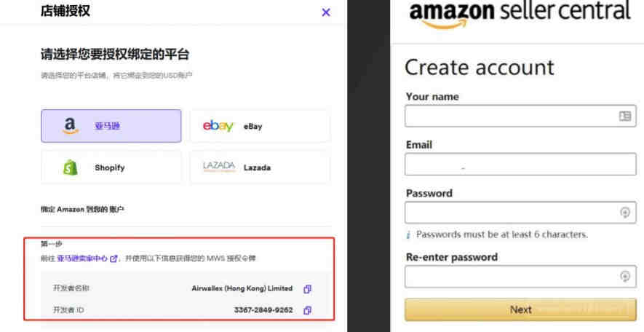The width and height of the screenshot is (644, 332).
Task: Close the 店铺授权 dialog
Action: [325, 12]
